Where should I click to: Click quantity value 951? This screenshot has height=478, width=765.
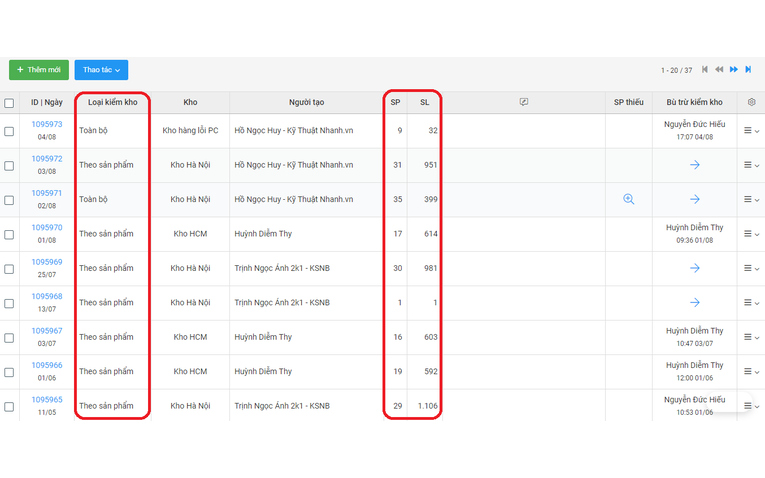pyautogui.click(x=430, y=165)
